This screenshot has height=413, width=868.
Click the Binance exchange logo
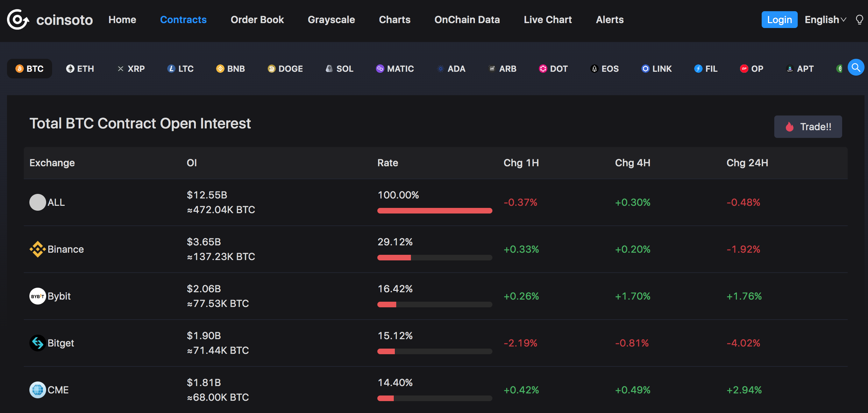(37, 249)
